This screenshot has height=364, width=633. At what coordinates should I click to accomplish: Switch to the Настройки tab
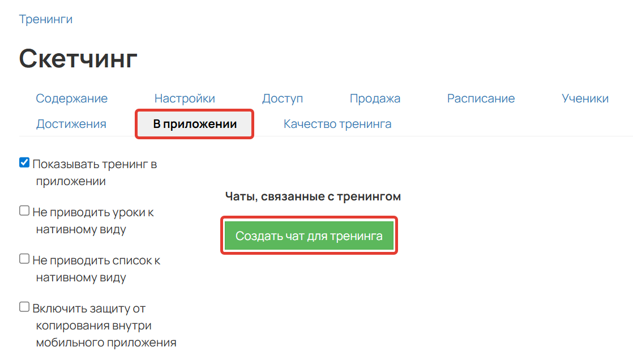185,98
